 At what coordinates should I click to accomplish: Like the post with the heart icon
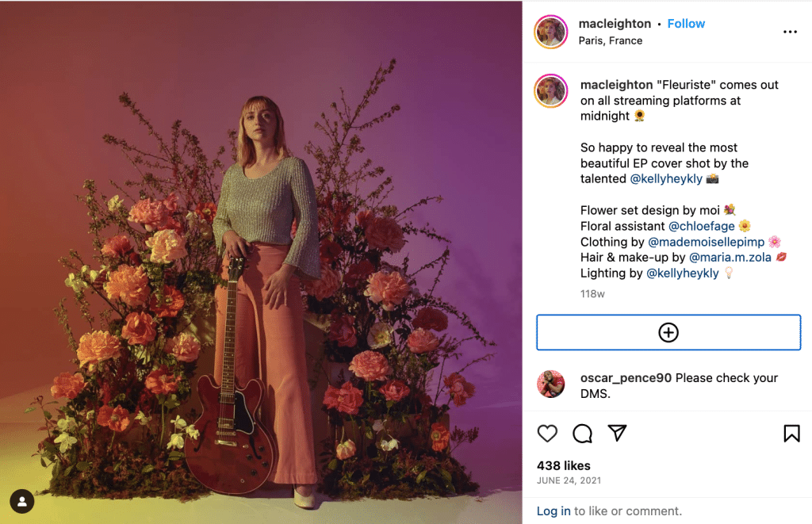click(x=547, y=433)
